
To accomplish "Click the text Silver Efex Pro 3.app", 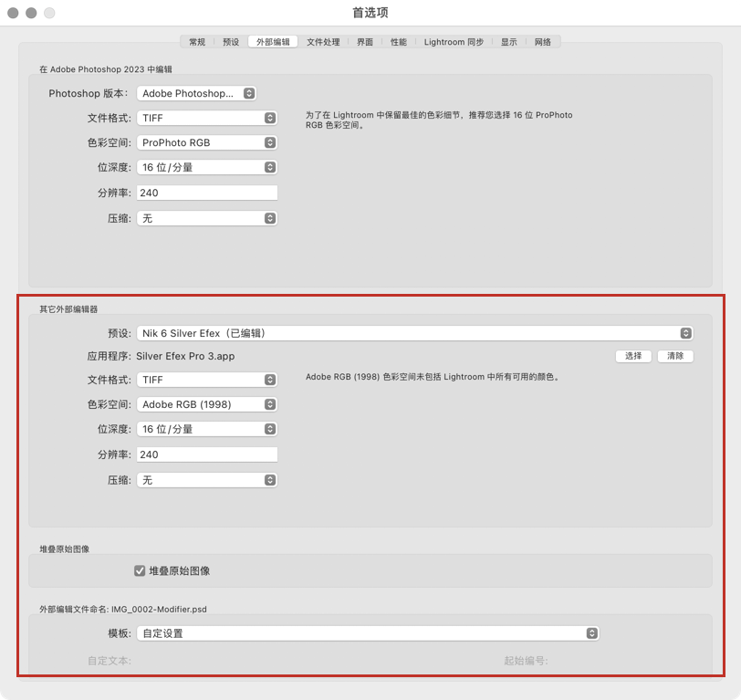I will coord(185,356).
